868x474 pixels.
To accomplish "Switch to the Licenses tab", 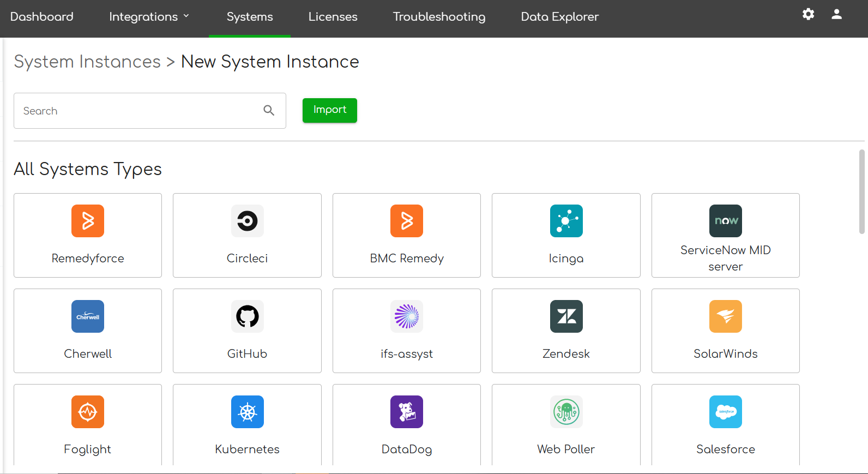I will tap(333, 17).
